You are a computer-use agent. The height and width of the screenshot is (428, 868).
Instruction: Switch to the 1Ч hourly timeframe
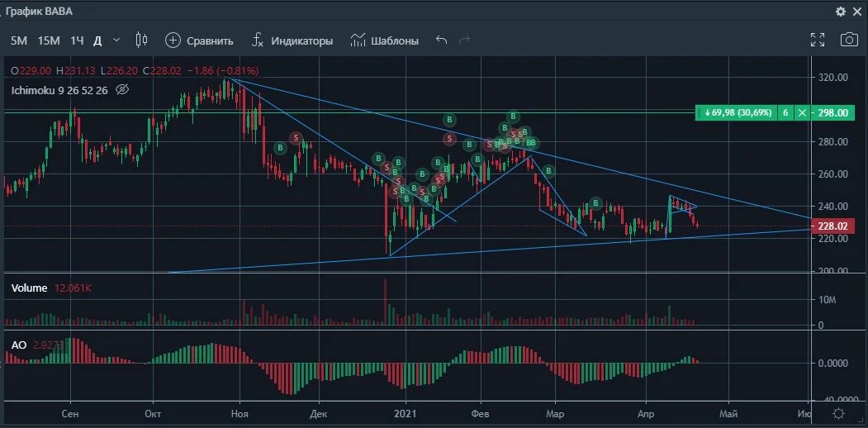(77, 40)
